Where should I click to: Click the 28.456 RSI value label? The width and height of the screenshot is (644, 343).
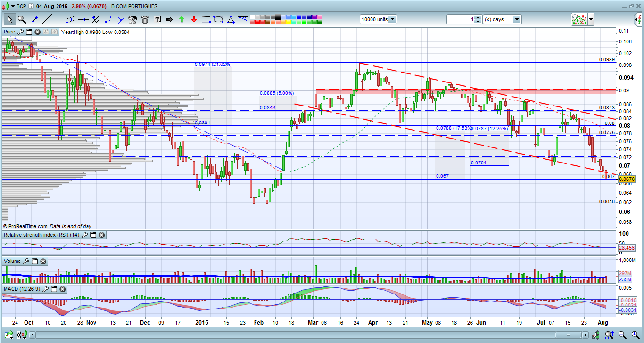pos(626,247)
